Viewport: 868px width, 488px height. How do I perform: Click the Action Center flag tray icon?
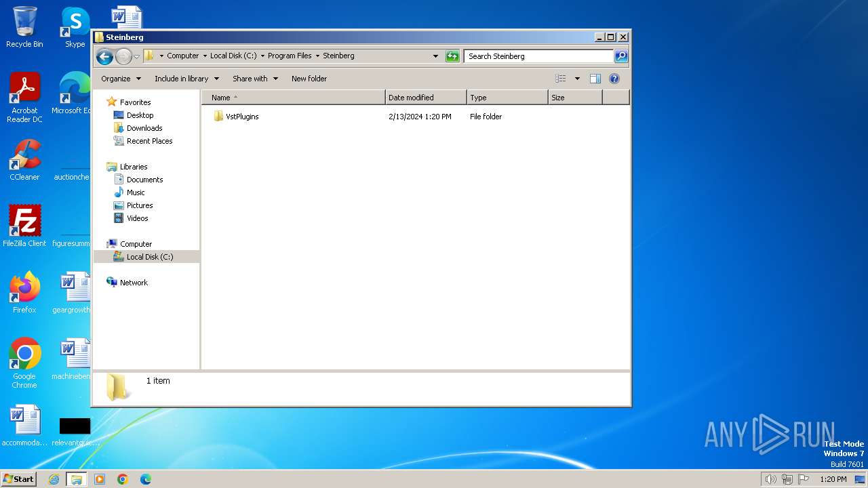804,479
